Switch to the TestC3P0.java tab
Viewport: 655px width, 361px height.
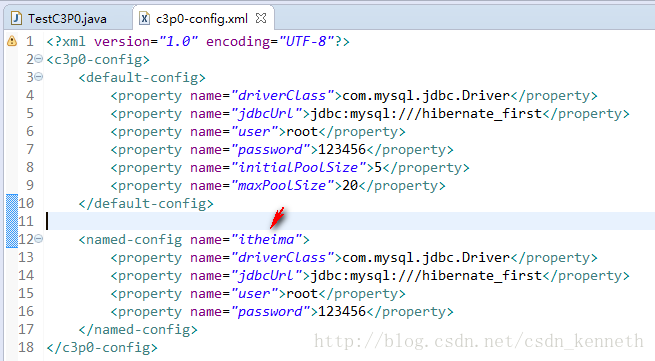[67, 19]
